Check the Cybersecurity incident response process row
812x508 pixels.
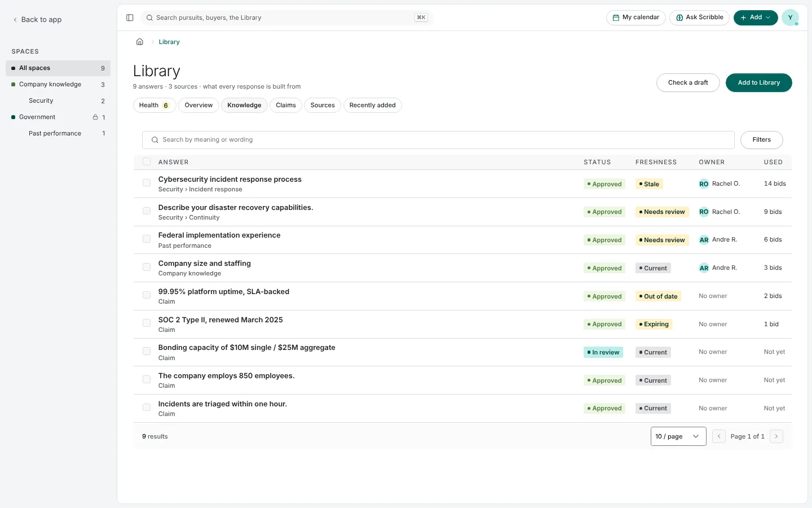point(147,183)
